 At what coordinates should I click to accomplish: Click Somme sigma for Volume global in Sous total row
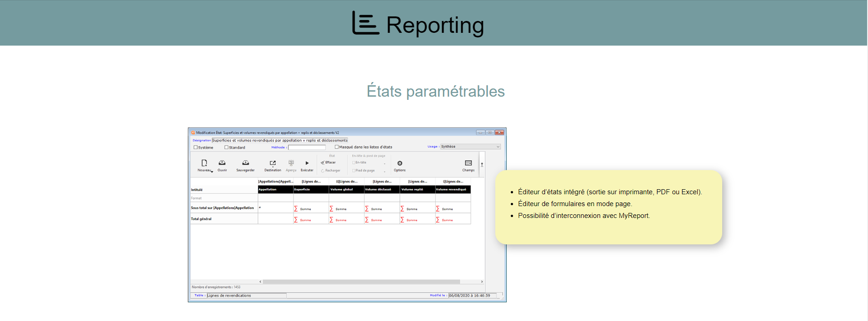[x=331, y=209]
